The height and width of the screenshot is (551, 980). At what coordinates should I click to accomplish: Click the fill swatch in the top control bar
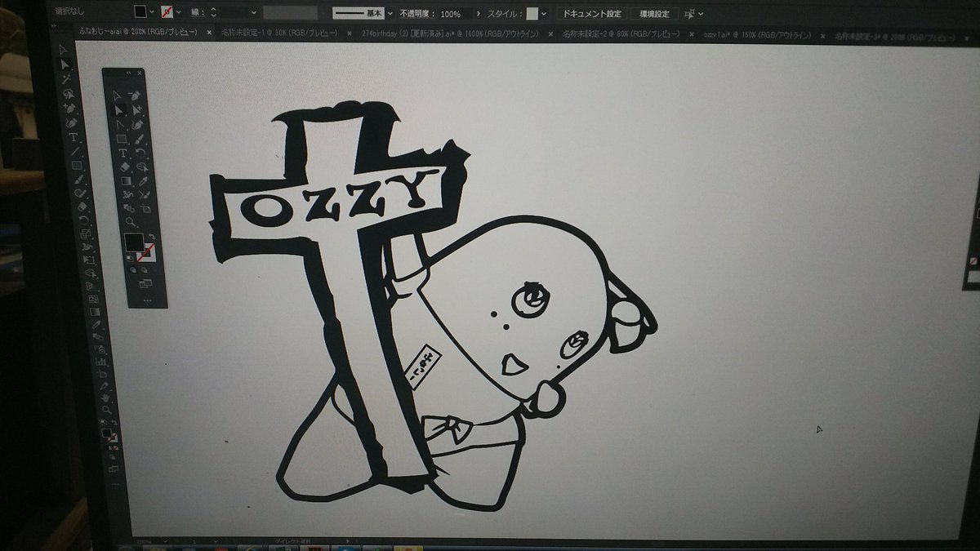140,12
